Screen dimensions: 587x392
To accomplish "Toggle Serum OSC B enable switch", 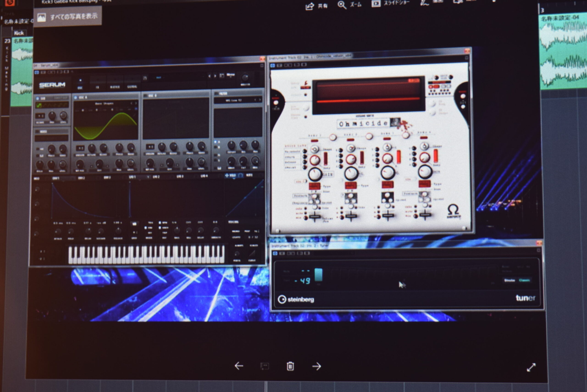I will pyautogui.click(x=145, y=96).
